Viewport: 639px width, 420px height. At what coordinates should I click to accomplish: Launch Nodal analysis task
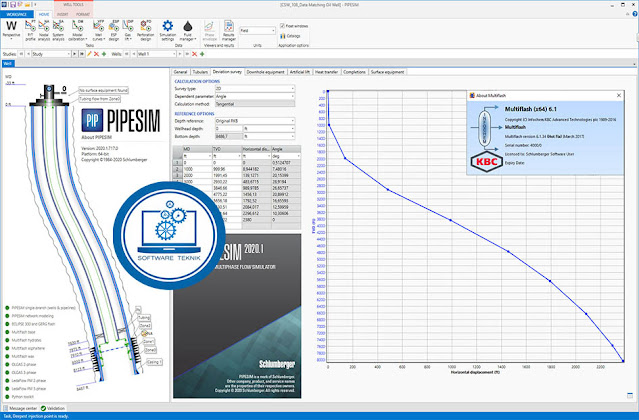click(44, 31)
